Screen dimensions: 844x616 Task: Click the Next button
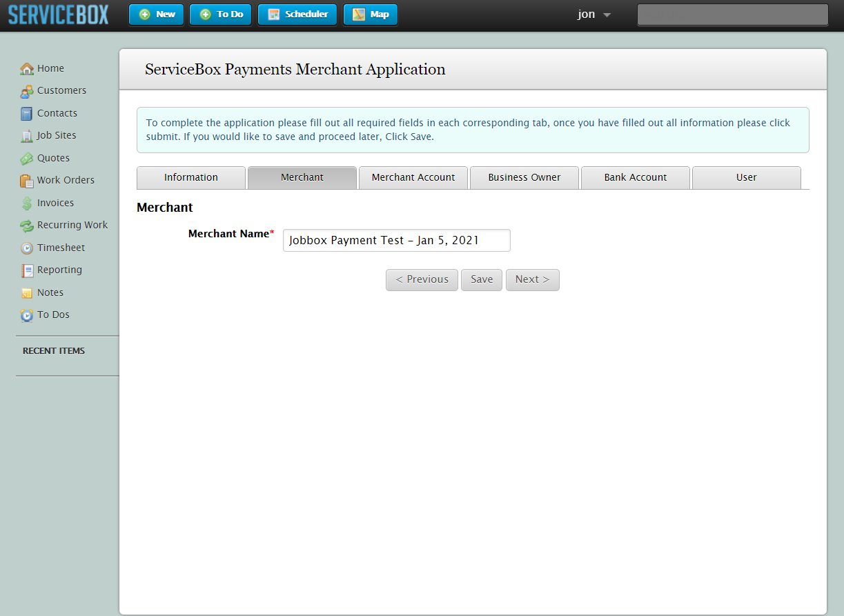pyautogui.click(x=533, y=279)
